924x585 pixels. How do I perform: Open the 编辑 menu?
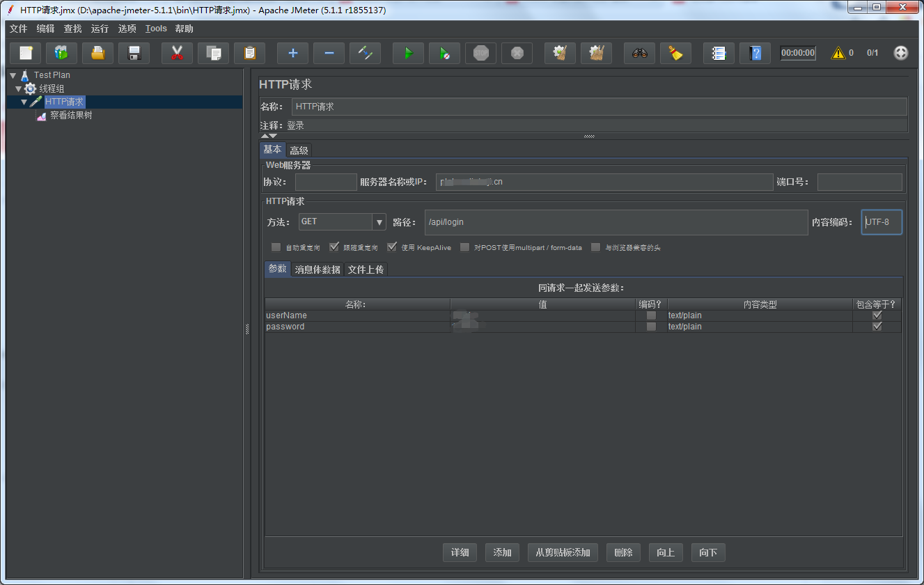point(45,29)
